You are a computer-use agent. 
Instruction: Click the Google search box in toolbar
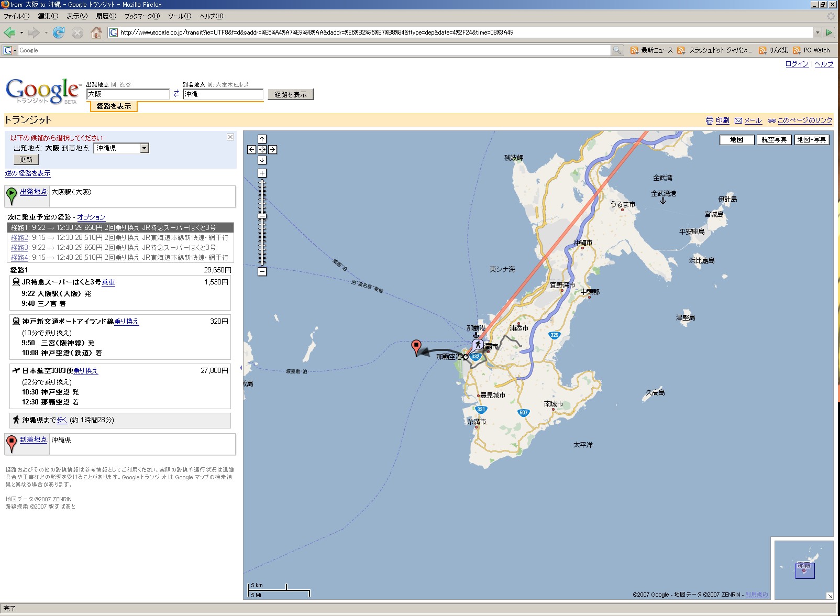click(314, 50)
